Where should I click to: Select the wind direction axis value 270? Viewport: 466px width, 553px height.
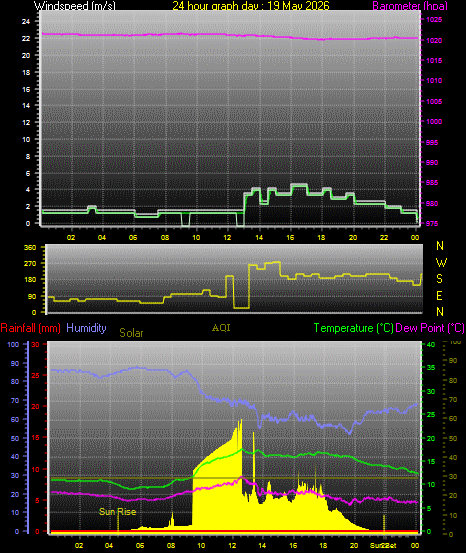30,263
